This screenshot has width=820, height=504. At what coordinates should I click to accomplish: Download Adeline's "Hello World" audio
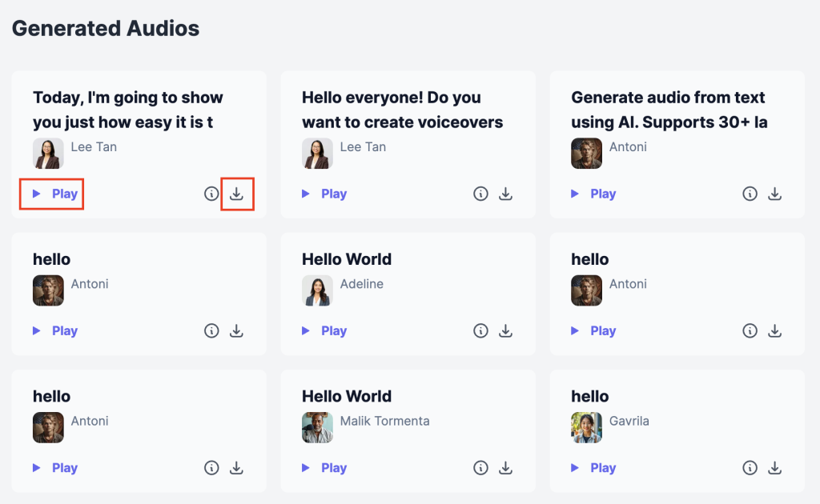[505, 330]
